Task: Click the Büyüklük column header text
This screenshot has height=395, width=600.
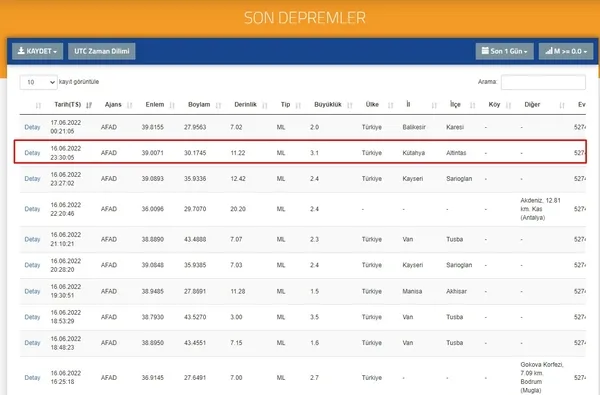Action: tap(328, 104)
